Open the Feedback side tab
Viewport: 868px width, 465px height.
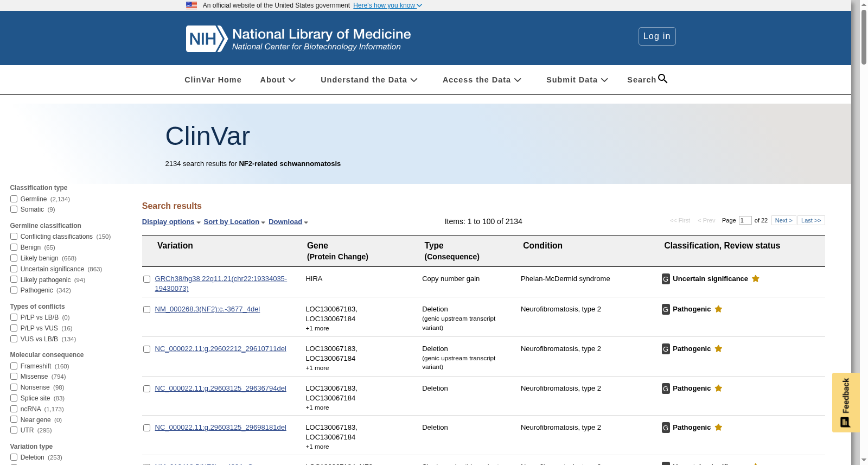pyautogui.click(x=845, y=402)
